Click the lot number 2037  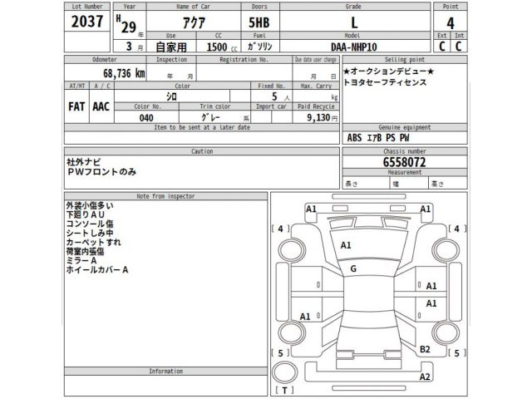[88, 23]
